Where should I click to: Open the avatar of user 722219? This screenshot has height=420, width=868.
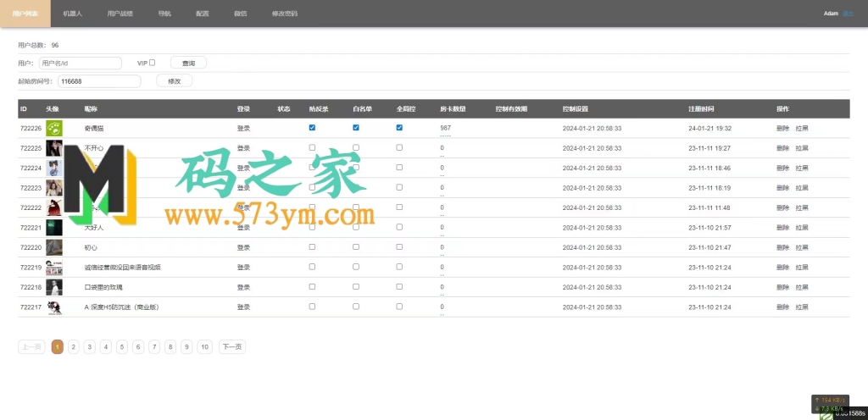(x=54, y=268)
